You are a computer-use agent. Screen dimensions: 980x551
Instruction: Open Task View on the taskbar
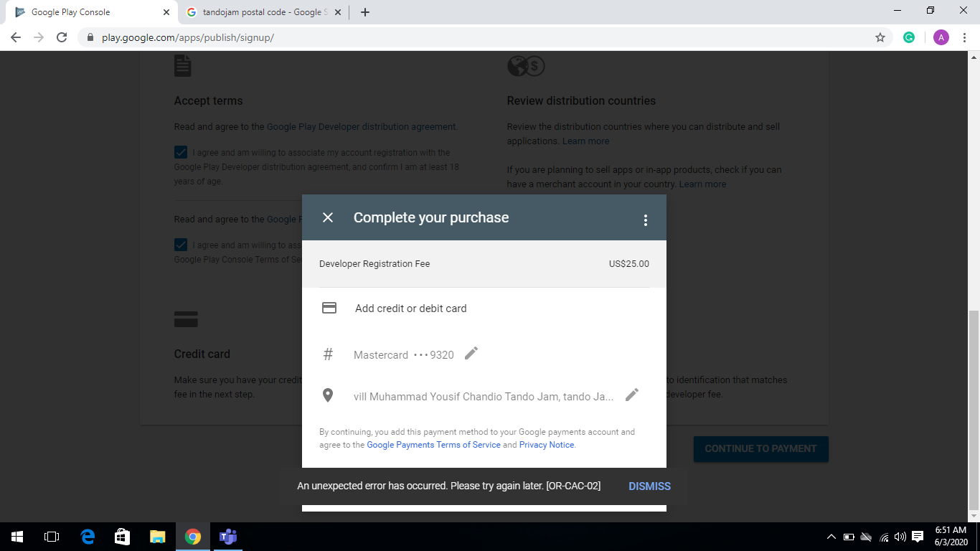pyautogui.click(x=52, y=537)
